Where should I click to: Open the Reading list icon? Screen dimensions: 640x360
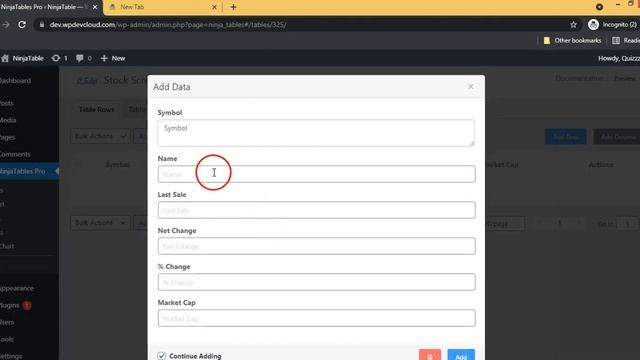tap(616, 40)
